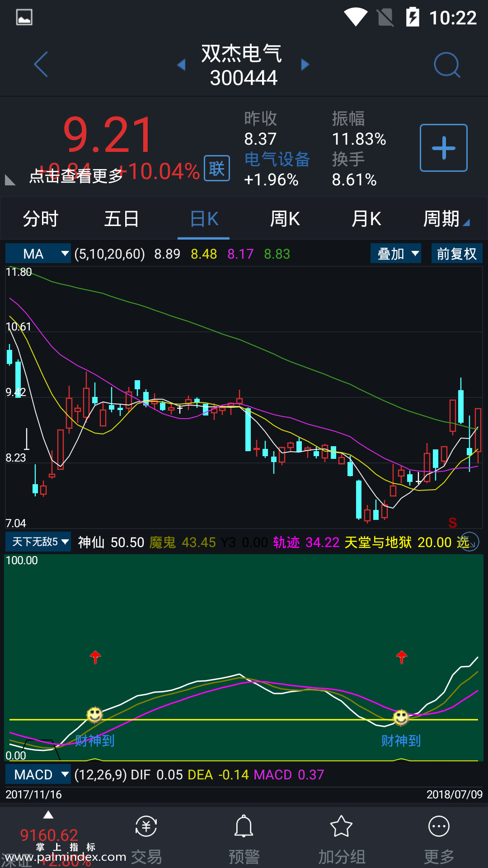Tap 点击查看更多 to view more details
Screen dimensions: 488x868
coord(76,176)
